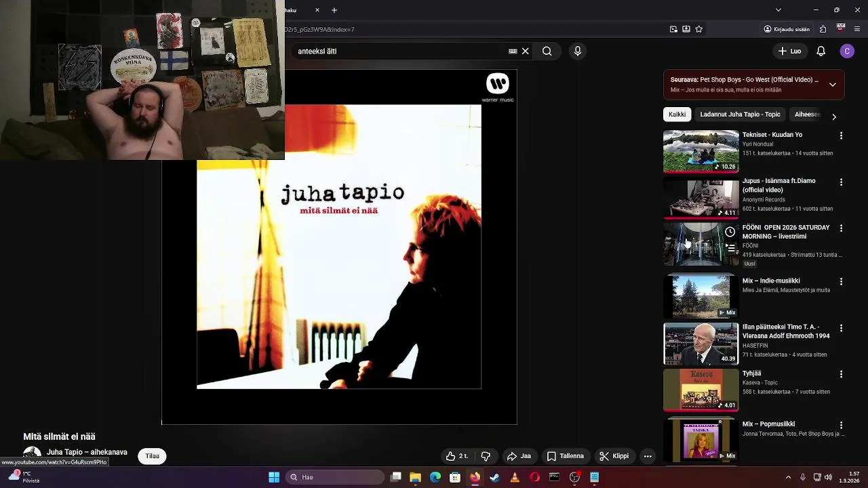Open Illan päätteeksi Timo T. A. video title

click(786, 331)
